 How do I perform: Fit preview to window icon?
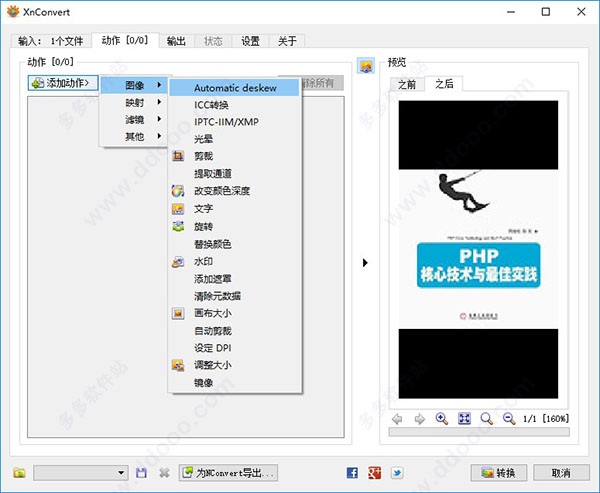click(464, 419)
